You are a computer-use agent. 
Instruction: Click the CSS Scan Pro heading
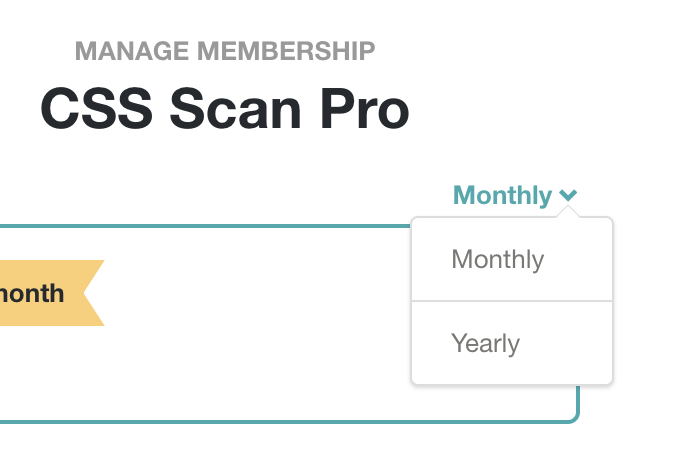click(x=224, y=109)
